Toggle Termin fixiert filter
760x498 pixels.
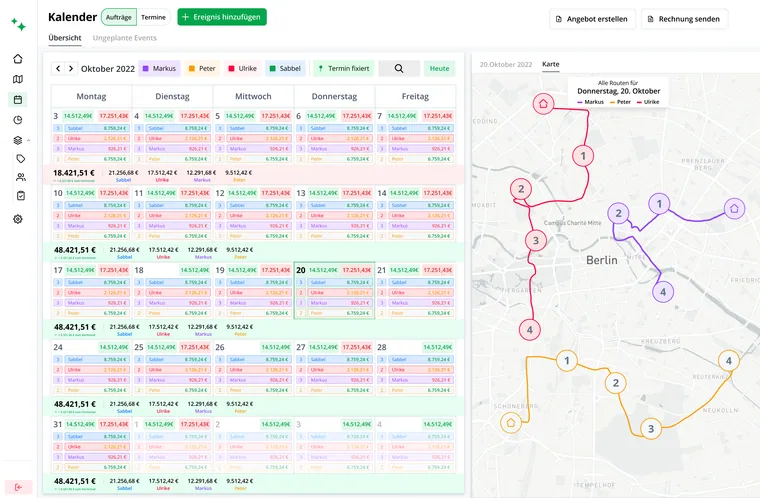point(344,68)
